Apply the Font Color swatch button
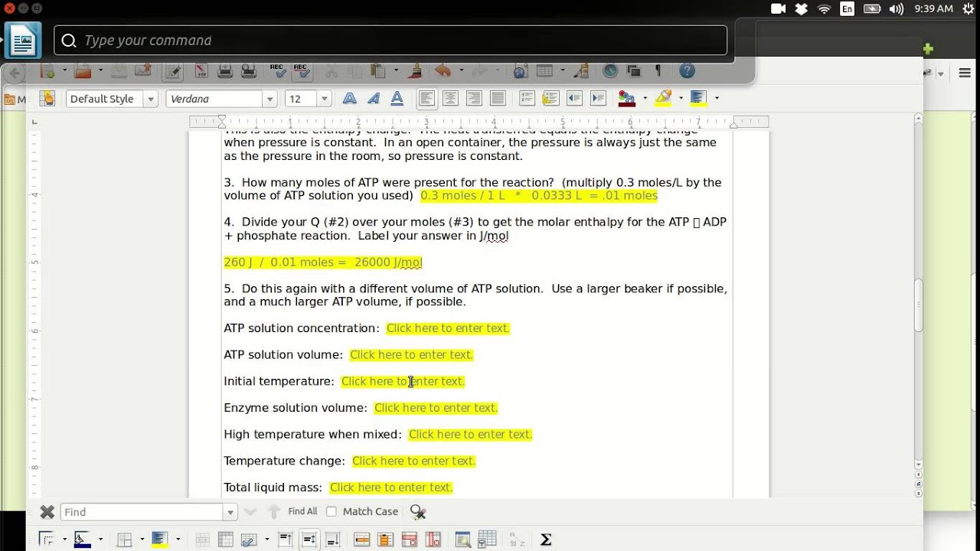 coord(628,98)
